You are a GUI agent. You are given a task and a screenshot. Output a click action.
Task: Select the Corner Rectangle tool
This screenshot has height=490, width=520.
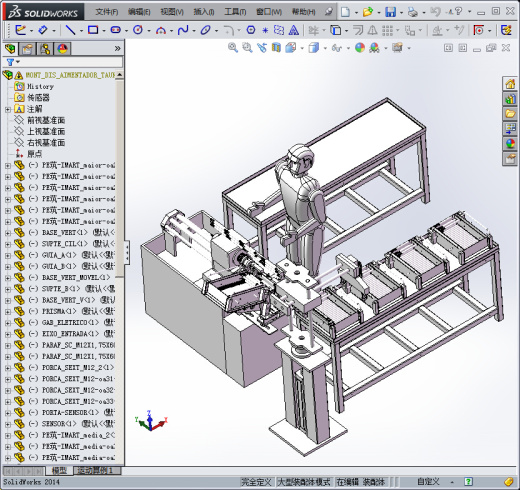[x=93, y=30]
